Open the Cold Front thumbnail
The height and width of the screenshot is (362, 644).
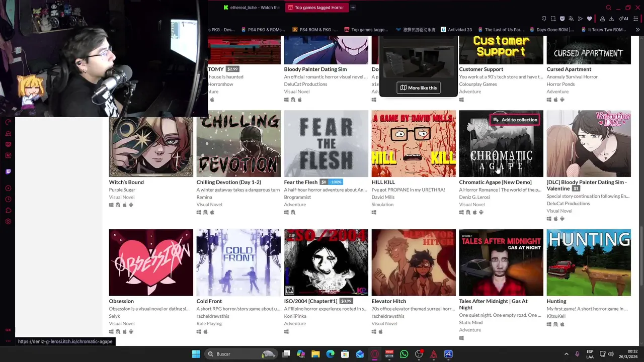pos(238,262)
